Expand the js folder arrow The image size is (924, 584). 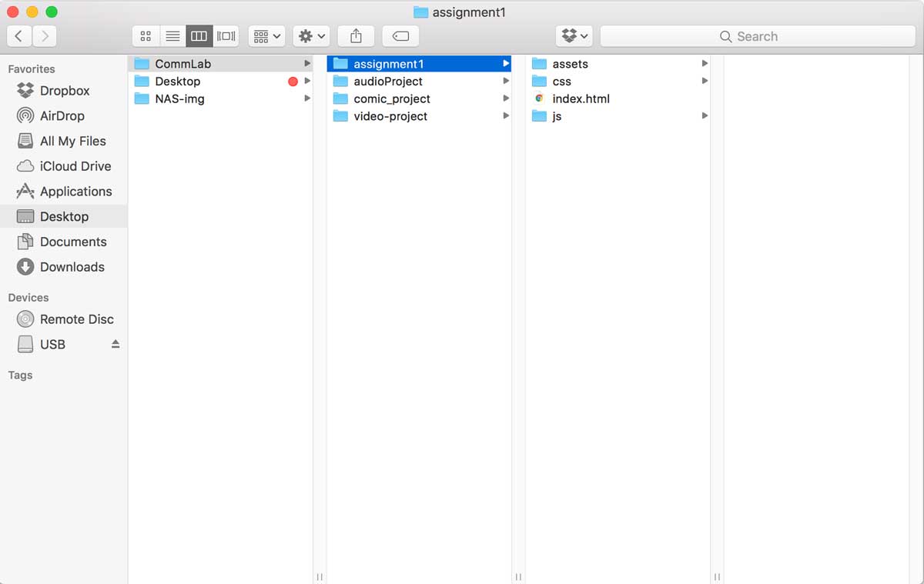coord(705,116)
